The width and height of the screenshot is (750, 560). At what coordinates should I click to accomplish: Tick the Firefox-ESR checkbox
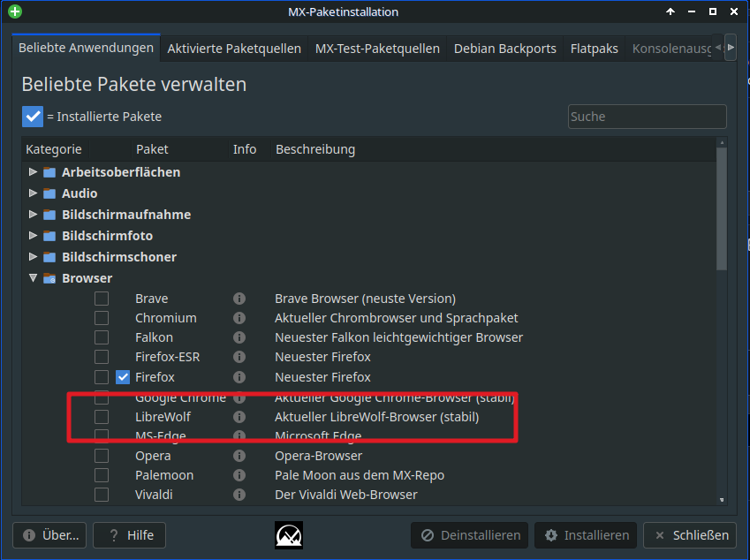tap(102, 357)
